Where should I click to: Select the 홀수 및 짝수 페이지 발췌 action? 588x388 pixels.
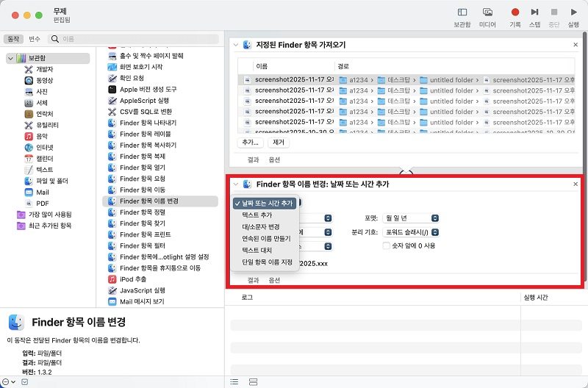click(146, 56)
